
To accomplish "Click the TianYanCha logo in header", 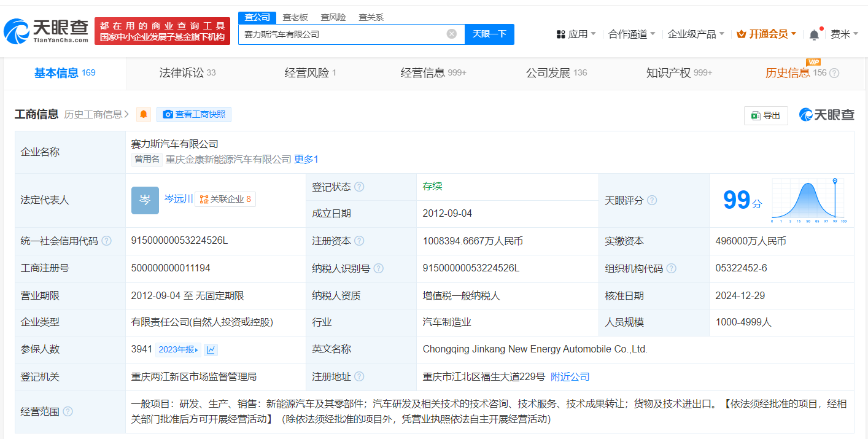I will (x=47, y=31).
